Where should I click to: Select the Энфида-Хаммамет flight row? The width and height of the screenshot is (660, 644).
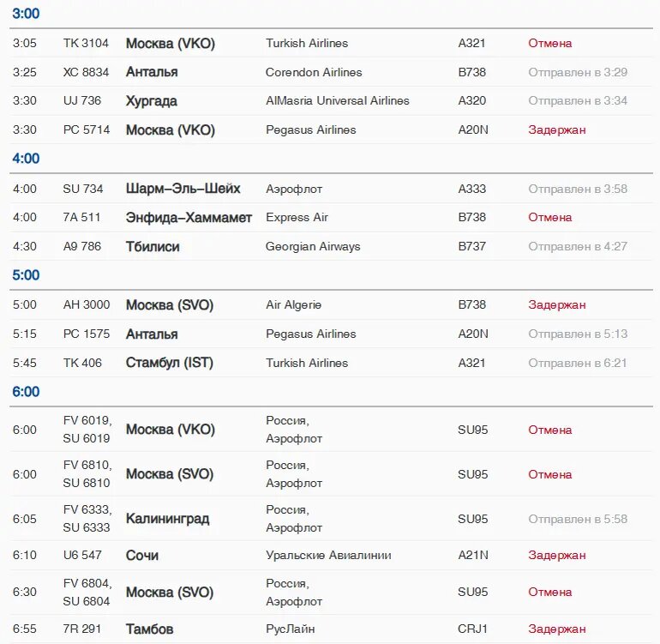click(x=331, y=217)
